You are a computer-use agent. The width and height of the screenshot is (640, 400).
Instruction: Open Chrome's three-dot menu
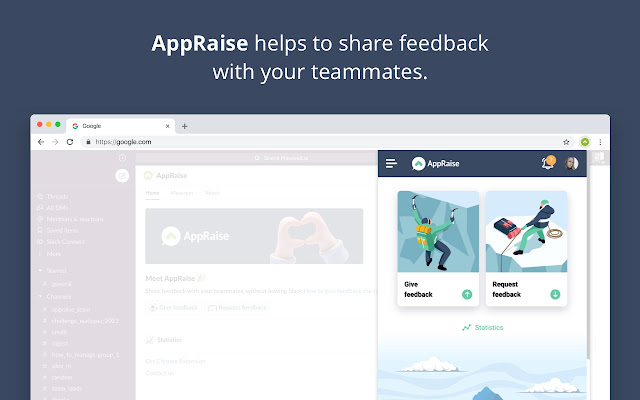[x=600, y=142]
